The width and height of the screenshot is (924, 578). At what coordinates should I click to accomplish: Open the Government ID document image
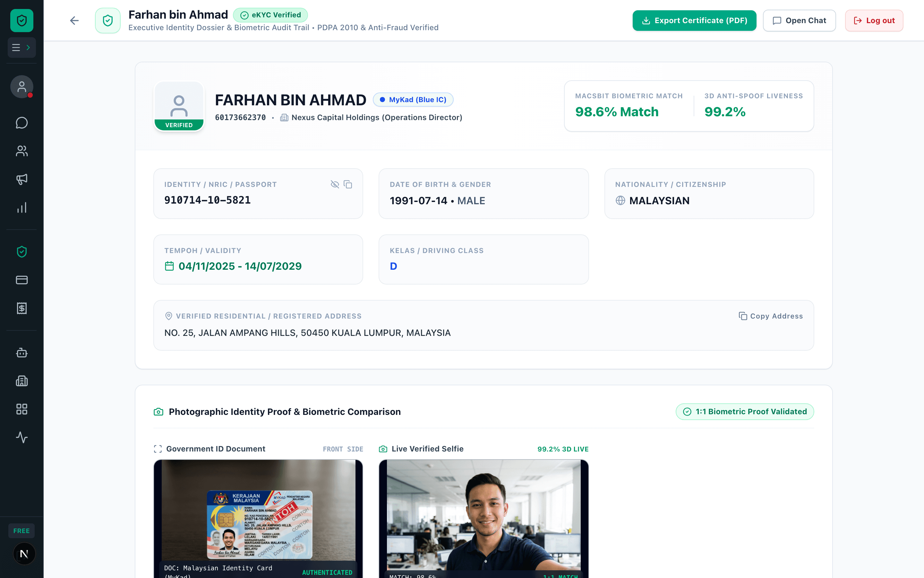[x=258, y=519]
